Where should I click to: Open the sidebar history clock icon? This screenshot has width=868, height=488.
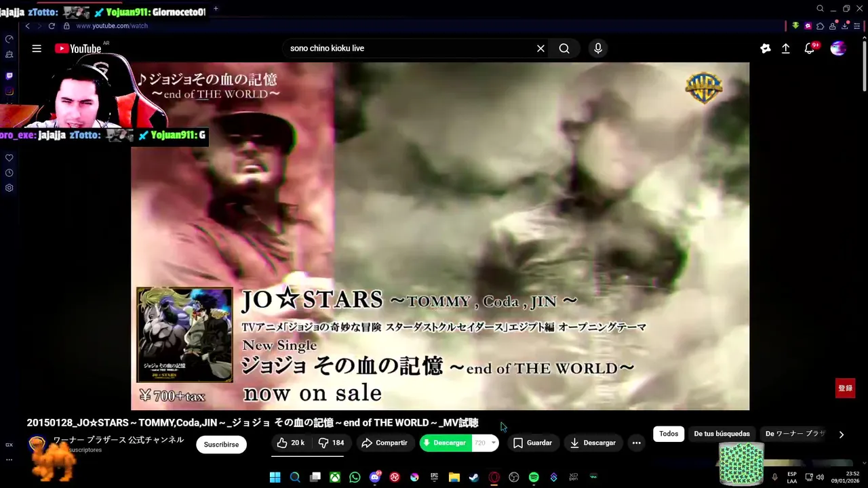(x=9, y=173)
